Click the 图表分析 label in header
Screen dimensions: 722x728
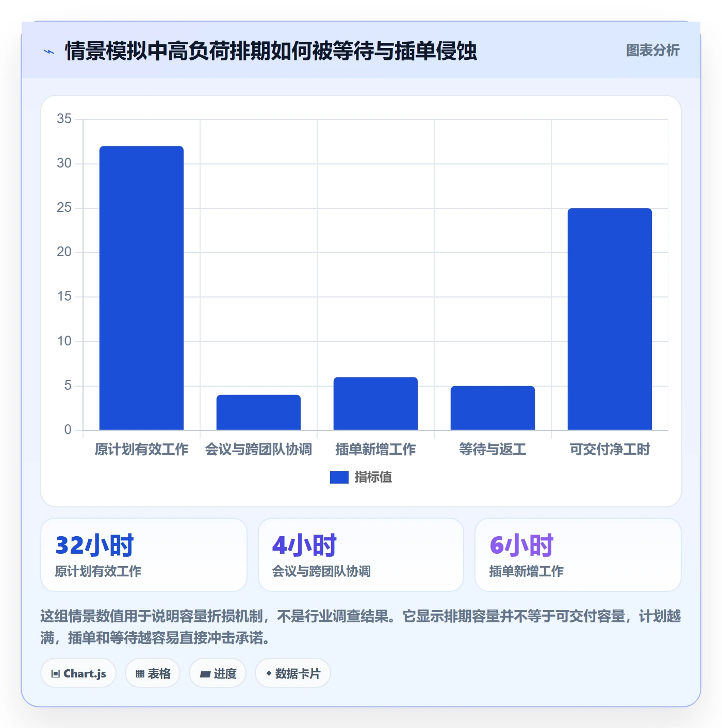[x=652, y=51]
